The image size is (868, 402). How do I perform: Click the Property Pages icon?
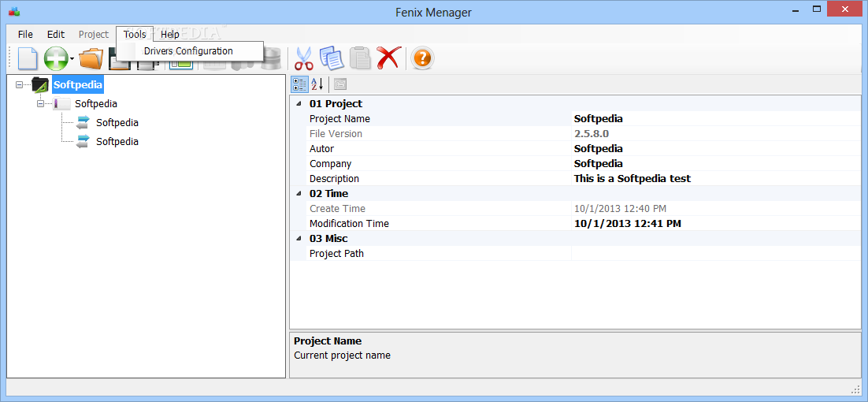tap(340, 84)
